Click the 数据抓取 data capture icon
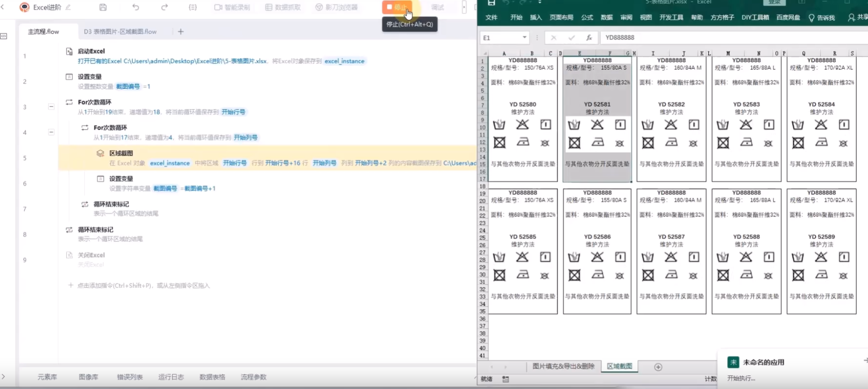 (269, 8)
